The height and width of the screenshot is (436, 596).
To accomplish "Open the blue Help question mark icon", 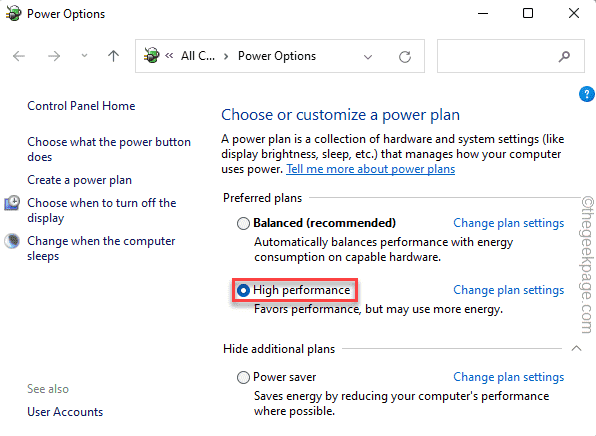I will tap(586, 94).
